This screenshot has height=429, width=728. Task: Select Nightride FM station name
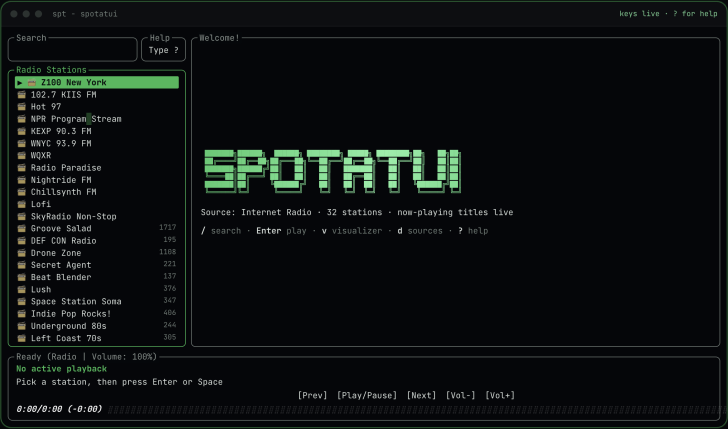(x=61, y=180)
